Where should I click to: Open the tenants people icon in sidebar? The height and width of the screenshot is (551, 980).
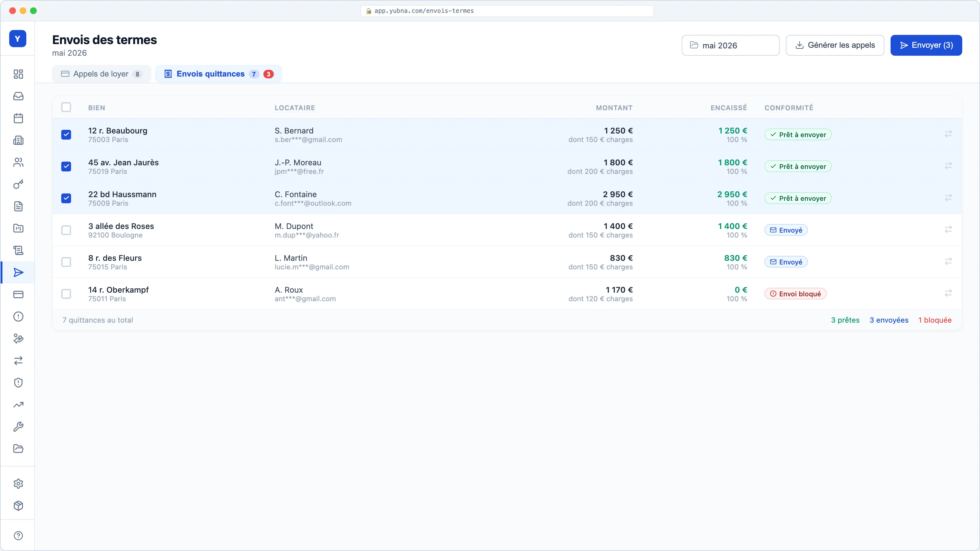pos(18,162)
